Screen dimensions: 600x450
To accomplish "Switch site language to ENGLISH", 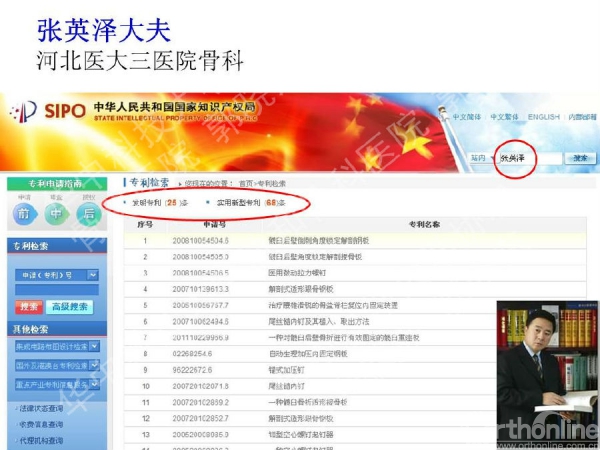I will pos(544,117).
